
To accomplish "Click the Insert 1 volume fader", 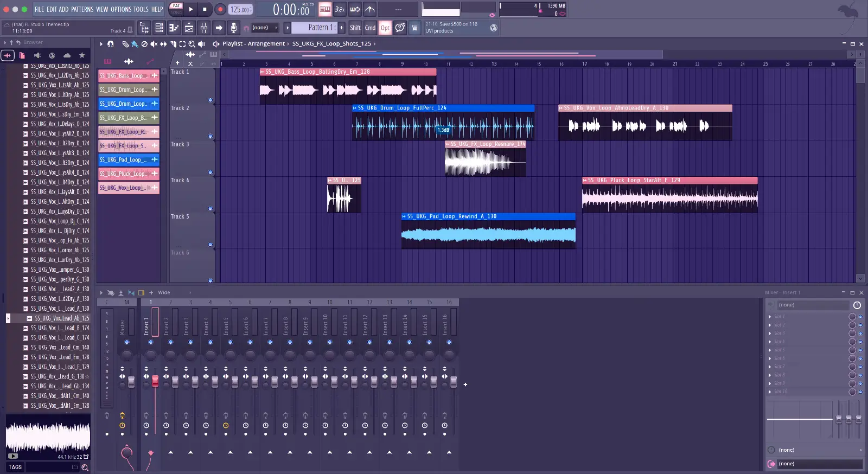I will tap(155, 381).
